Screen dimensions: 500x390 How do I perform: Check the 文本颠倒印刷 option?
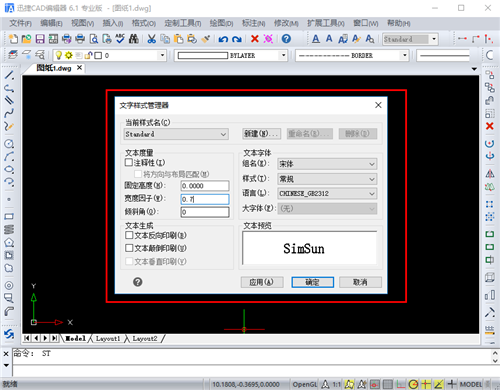tap(129, 248)
